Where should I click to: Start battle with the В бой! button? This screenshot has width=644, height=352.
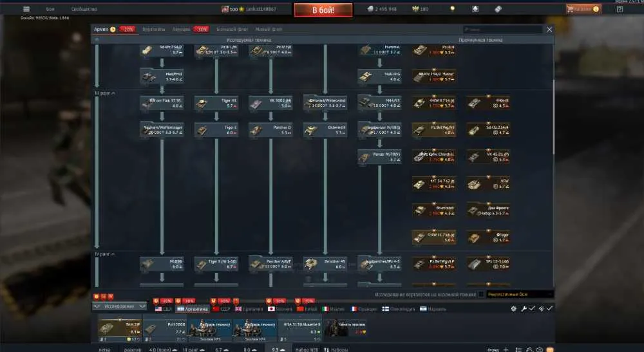(323, 10)
